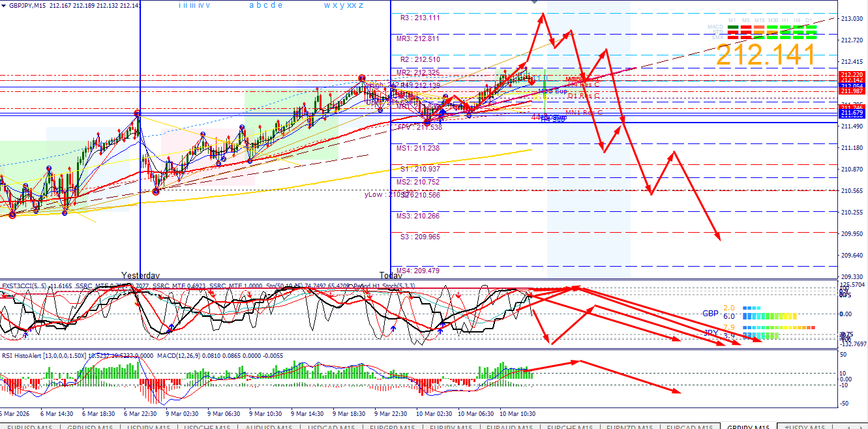Click the 'MS1: 211.238' pivot label
The height and width of the screenshot is (429, 868).
click(x=418, y=148)
